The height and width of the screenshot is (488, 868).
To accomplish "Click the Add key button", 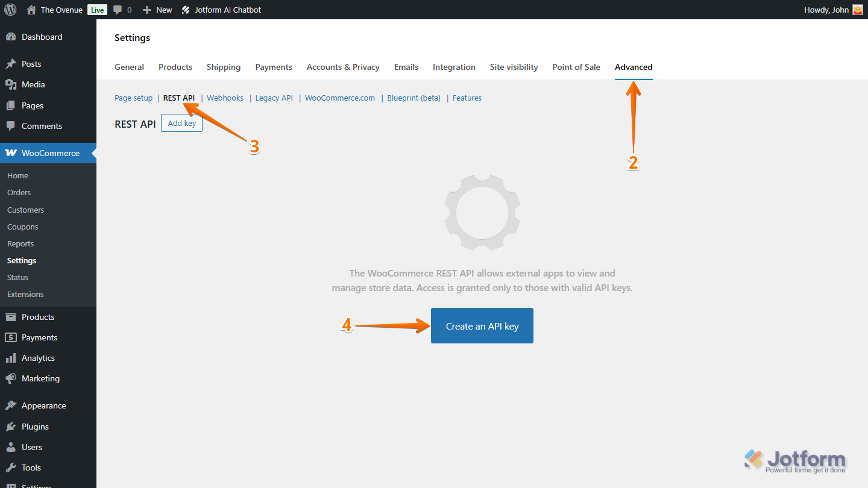I will click(x=181, y=123).
